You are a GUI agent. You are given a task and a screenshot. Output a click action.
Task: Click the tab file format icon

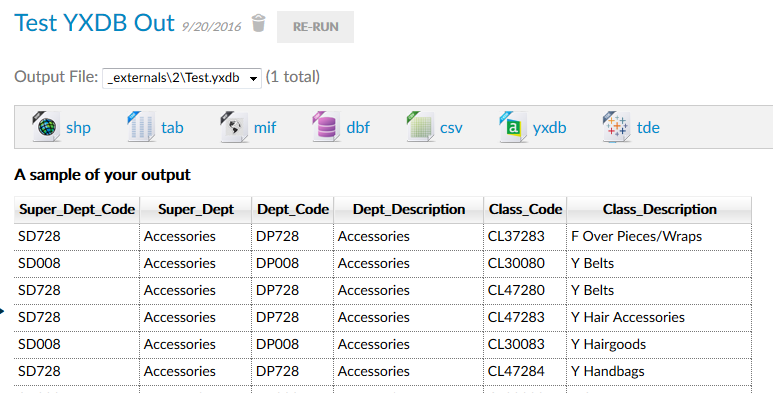[x=141, y=127]
